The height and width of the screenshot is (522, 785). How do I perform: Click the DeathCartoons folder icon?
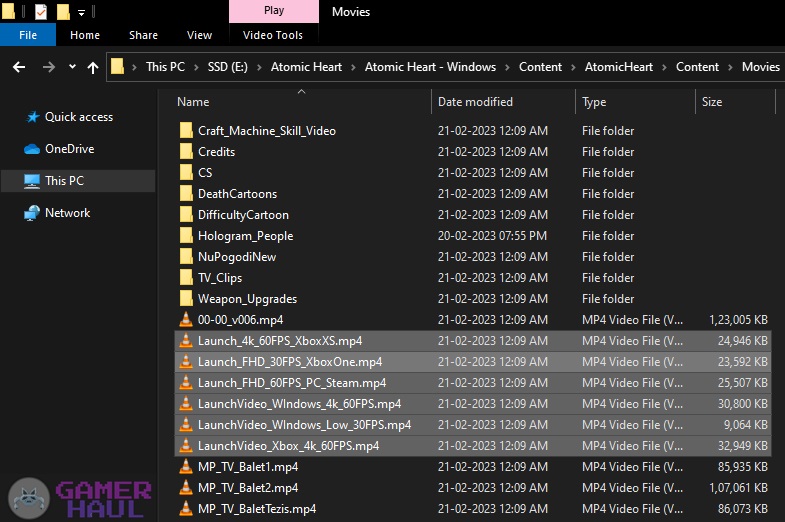click(186, 194)
